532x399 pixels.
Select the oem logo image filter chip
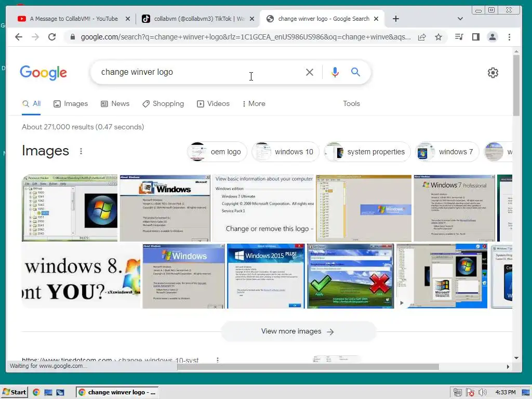[x=217, y=152]
